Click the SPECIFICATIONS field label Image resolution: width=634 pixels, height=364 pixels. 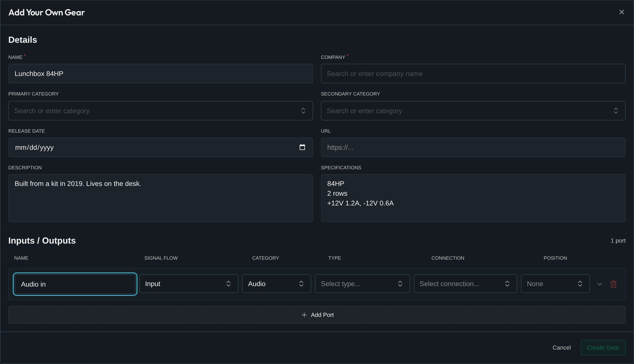point(341,168)
